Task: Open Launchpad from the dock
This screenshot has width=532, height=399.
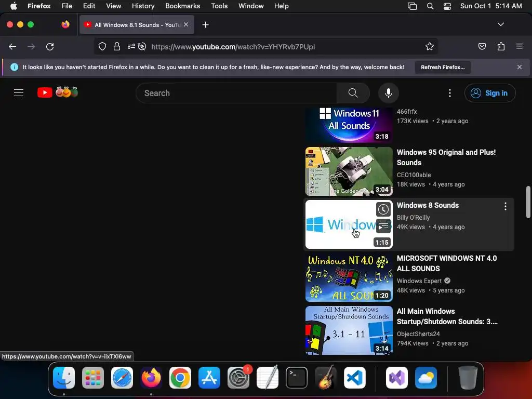Action: pos(93,378)
